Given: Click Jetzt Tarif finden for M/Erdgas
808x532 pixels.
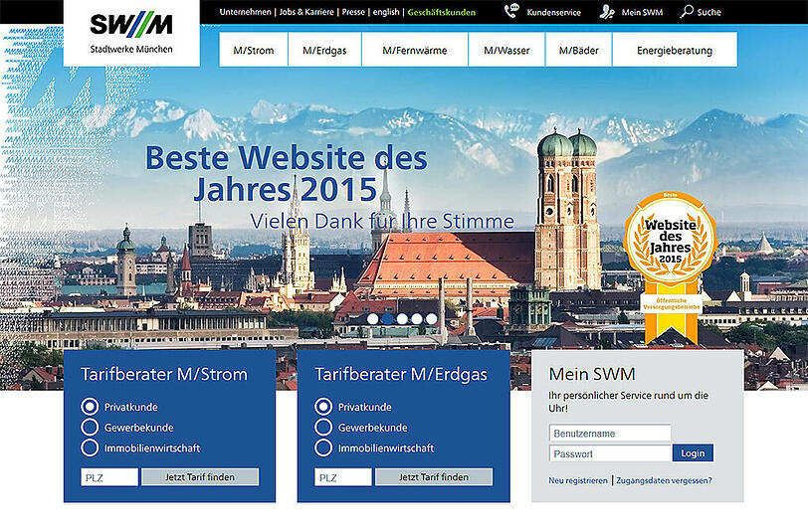Looking at the screenshot, I should coord(434,477).
